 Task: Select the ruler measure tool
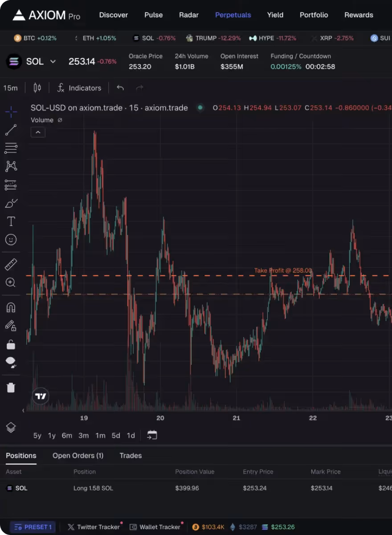click(11, 264)
